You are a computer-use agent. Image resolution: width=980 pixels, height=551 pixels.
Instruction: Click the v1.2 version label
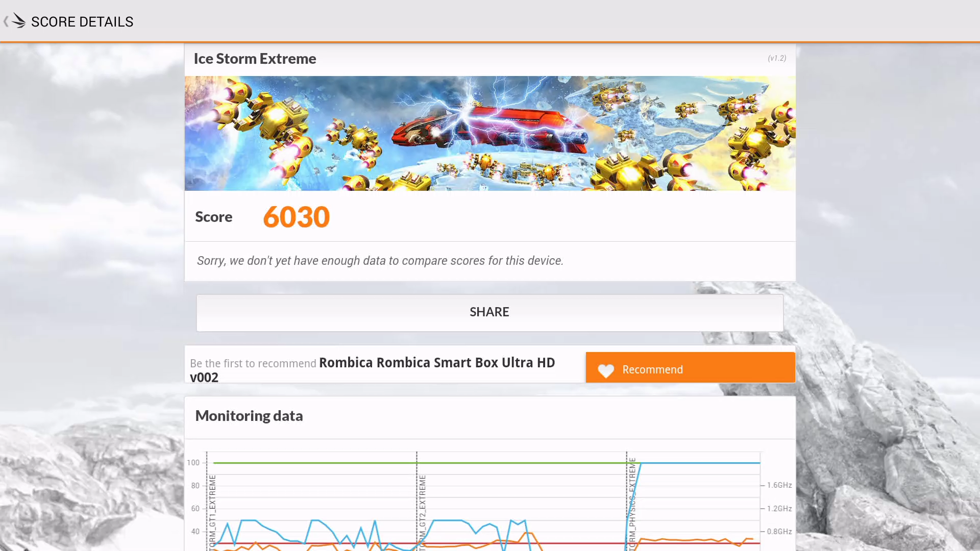click(777, 58)
